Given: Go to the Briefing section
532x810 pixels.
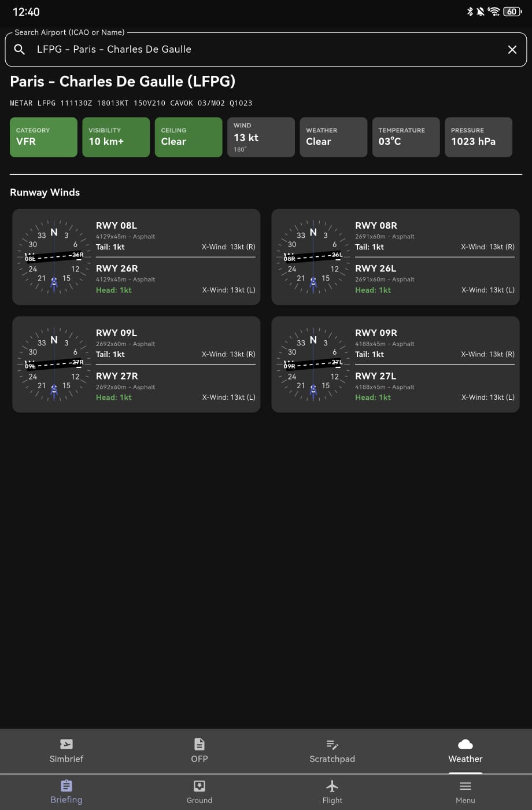Looking at the screenshot, I should point(66,792).
